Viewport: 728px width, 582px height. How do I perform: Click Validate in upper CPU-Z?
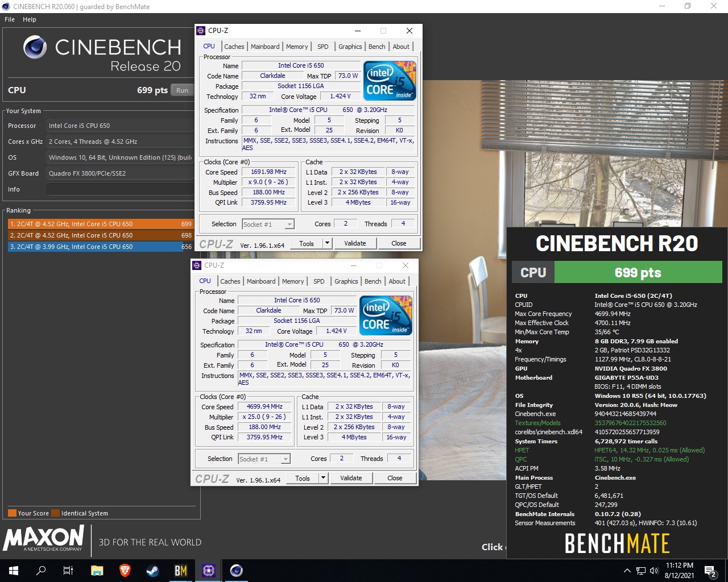[x=355, y=243]
